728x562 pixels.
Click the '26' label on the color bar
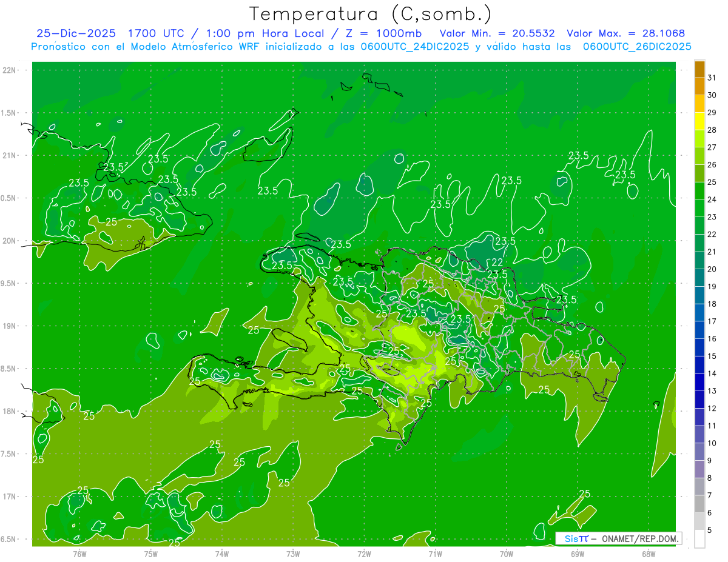tap(712, 164)
